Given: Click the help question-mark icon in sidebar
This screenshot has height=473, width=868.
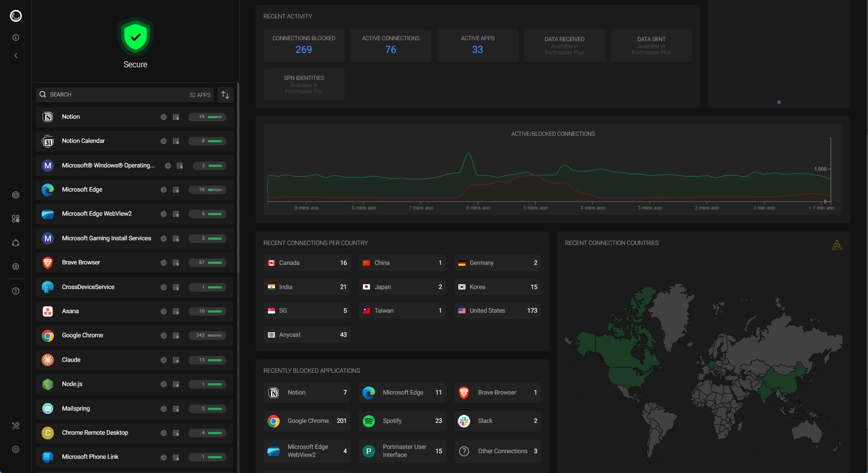Looking at the screenshot, I should tap(16, 291).
